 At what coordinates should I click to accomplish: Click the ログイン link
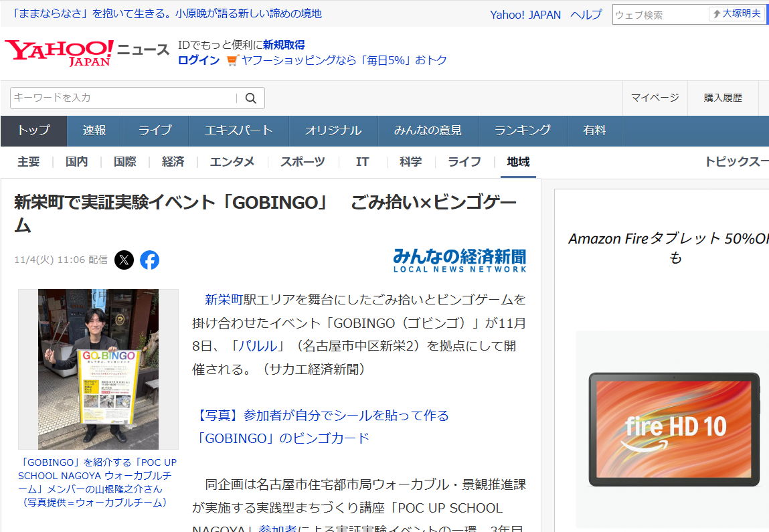[198, 60]
